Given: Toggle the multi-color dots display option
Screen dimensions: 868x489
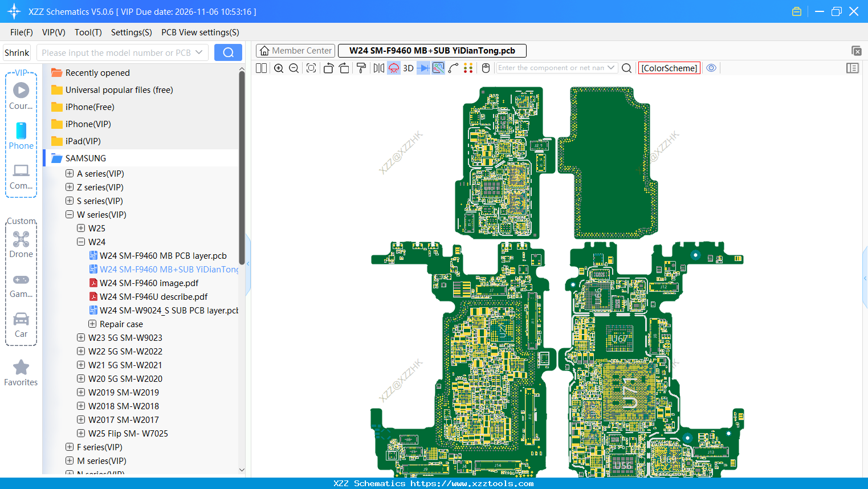Looking at the screenshot, I should pos(467,68).
